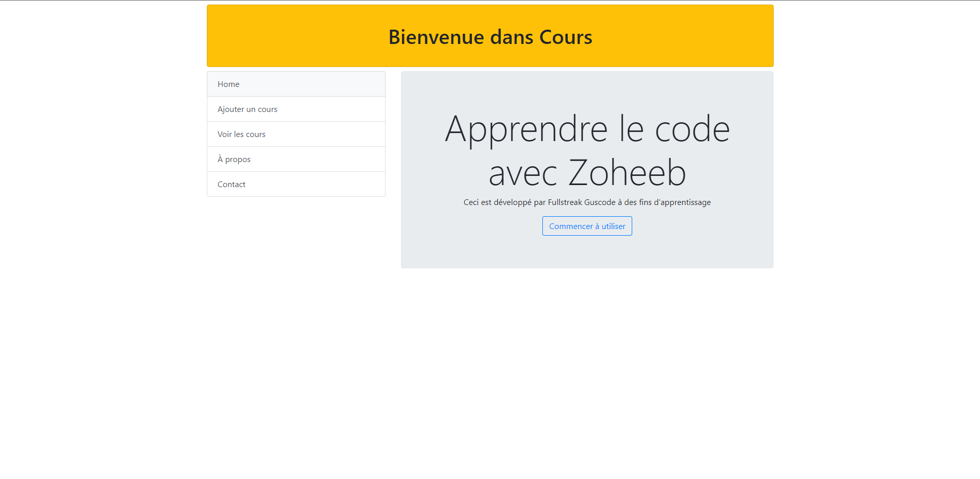Click the 'Bienvenue dans Cours' header title
The image size is (980, 479).
click(x=490, y=37)
